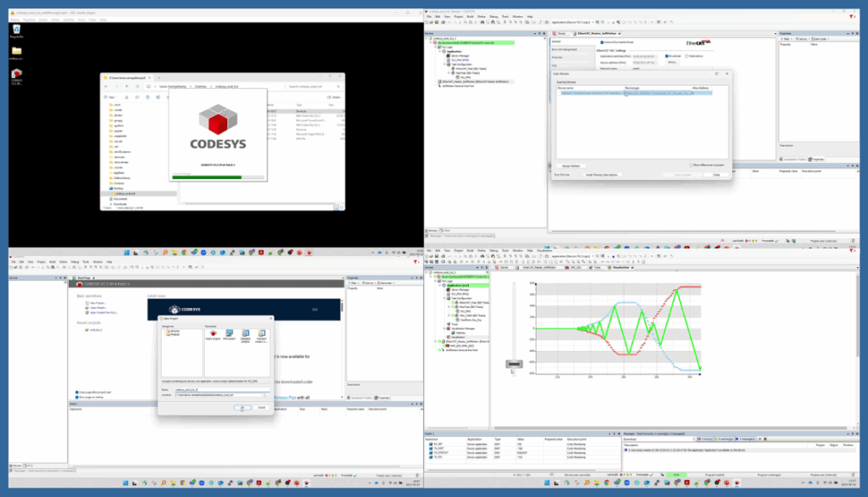The height and width of the screenshot is (497, 868).
Task: Select the Empty project template
Action: tap(212, 333)
